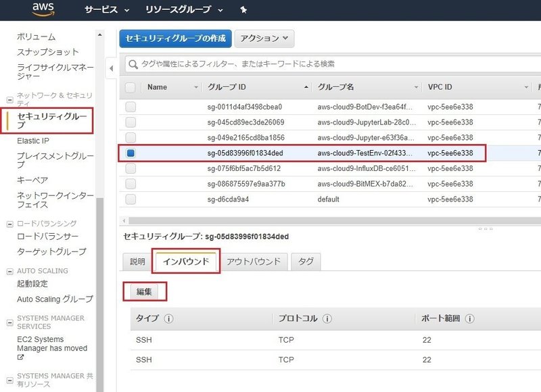Collapse the AUTO SCALING section
The width and height of the screenshot is (541, 392).
pos(10,272)
